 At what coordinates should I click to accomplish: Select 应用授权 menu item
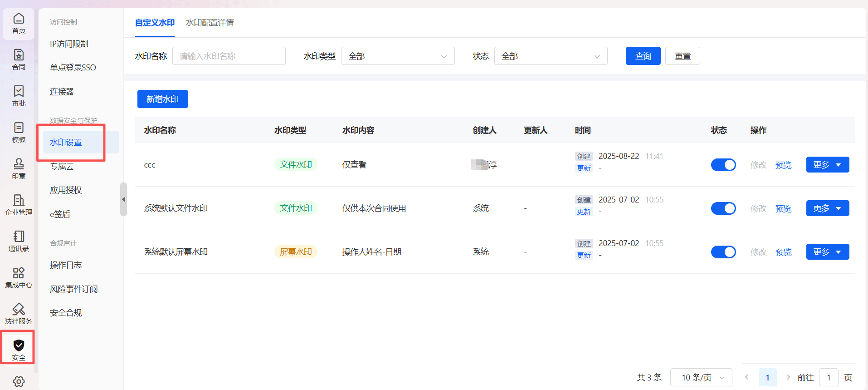point(66,190)
